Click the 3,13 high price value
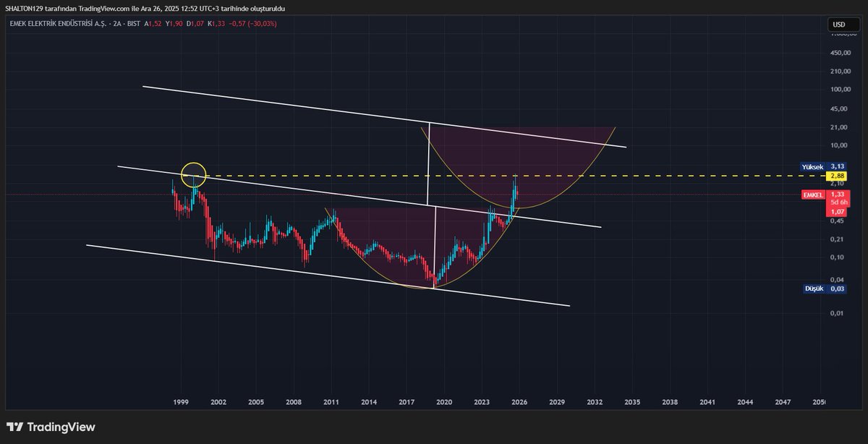The height and width of the screenshot is (444, 868). pyautogui.click(x=837, y=166)
